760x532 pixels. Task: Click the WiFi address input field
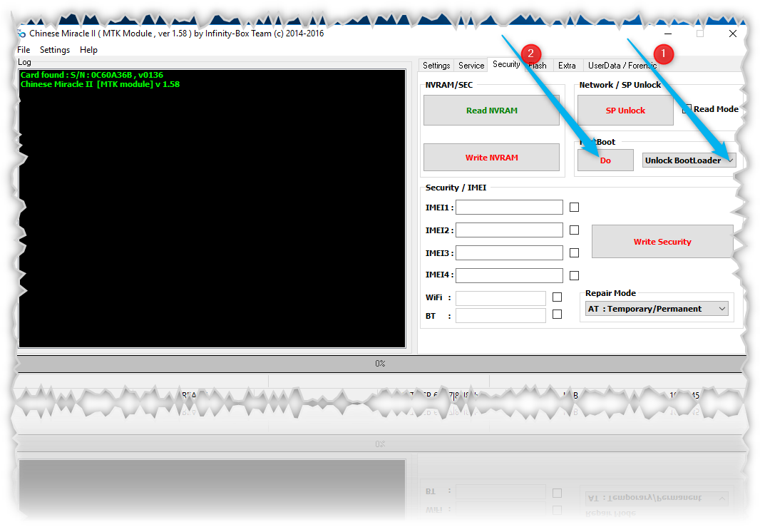click(500, 298)
